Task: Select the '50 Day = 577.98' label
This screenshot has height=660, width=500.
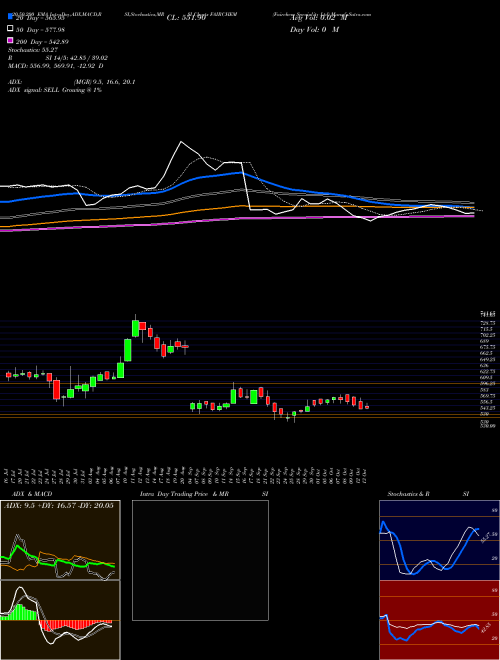Action: [x=40, y=29]
